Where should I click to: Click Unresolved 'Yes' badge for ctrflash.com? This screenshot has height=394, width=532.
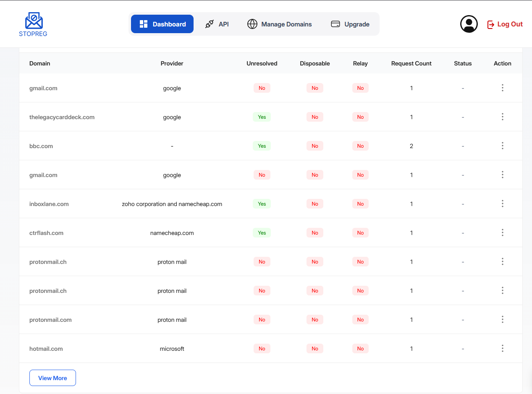262,232
